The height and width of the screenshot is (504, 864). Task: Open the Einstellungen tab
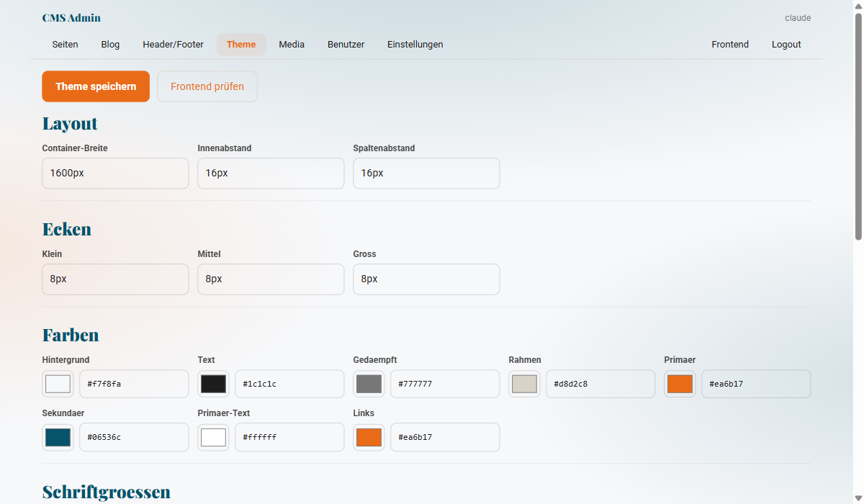[x=415, y=44]
